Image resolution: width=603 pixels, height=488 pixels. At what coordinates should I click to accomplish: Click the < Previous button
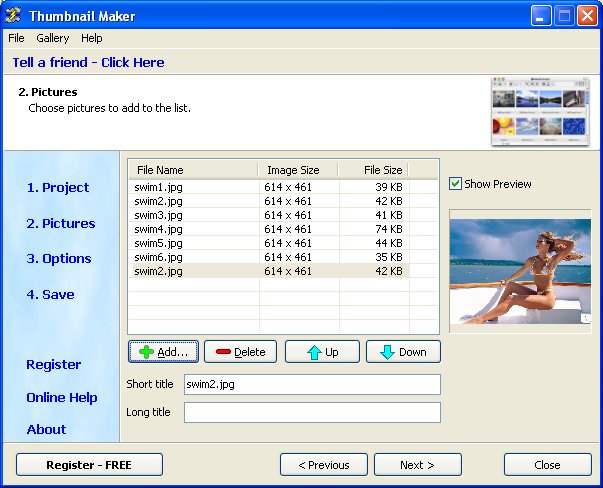[324, 465]
